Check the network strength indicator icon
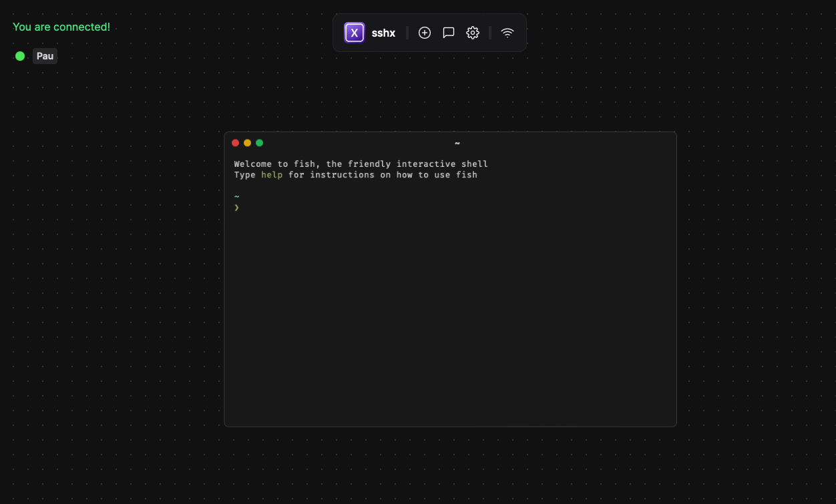The image size is (836, 504). (x=507, y=32)
